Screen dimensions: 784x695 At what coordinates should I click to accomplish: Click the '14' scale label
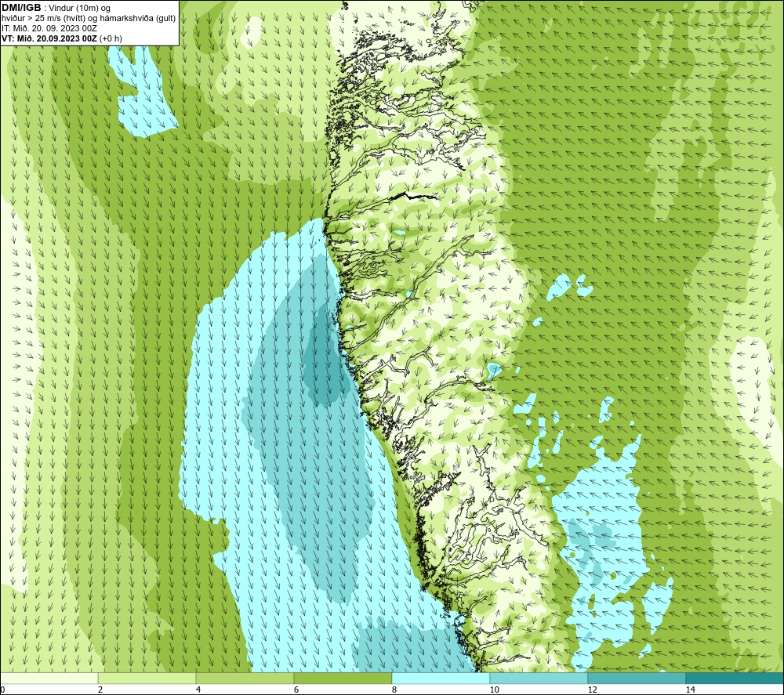click(x=690, y=690)
